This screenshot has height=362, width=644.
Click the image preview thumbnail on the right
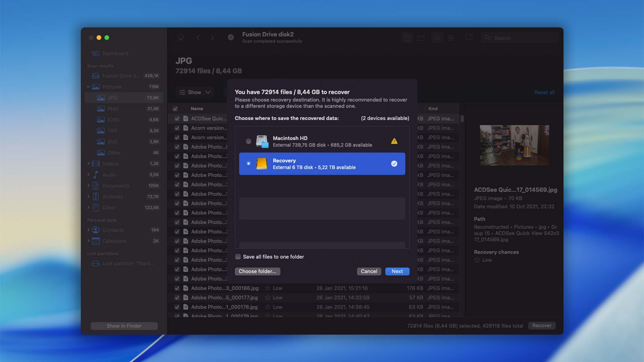[514, 145]
